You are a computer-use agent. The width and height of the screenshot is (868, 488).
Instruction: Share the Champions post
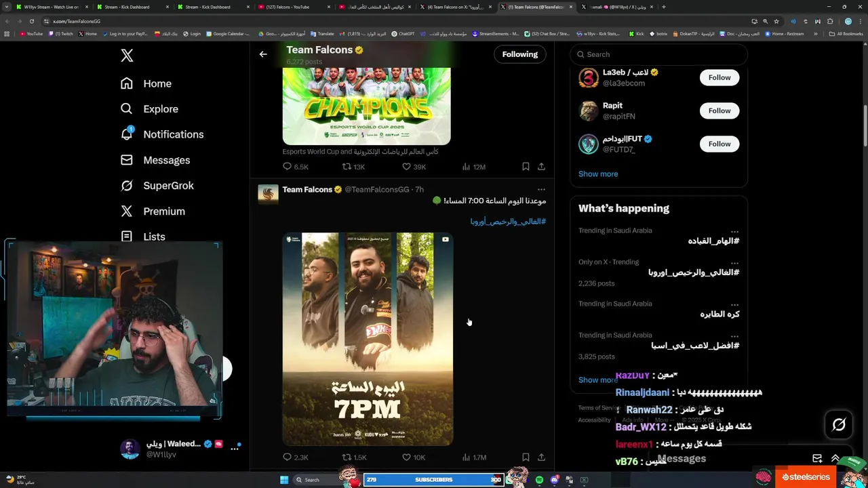(x=541, y=167)
